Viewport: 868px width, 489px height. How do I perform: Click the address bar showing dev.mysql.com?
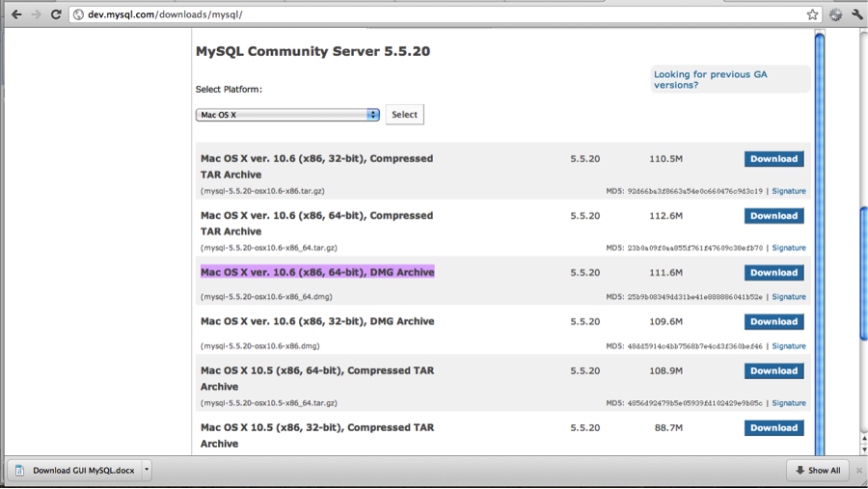[434, 14]
